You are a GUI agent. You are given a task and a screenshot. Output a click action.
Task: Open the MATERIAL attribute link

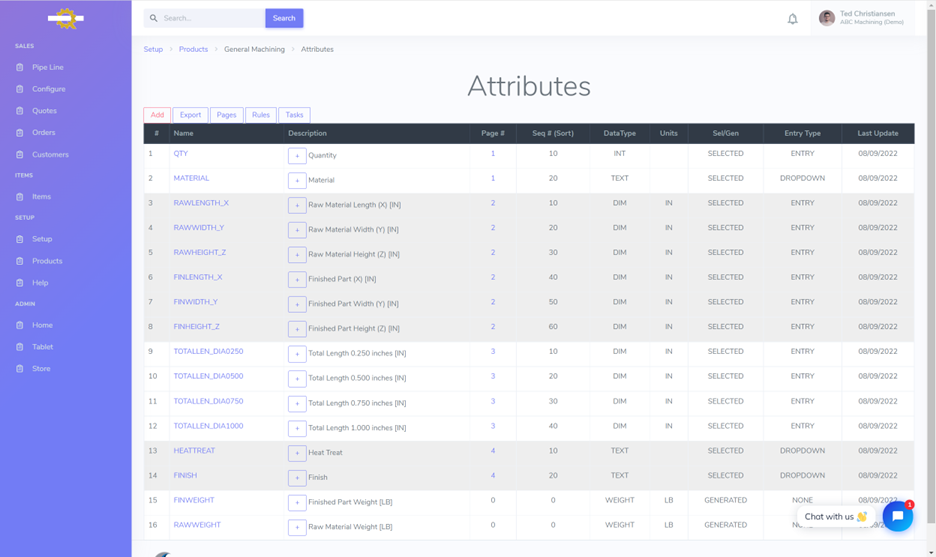(x=191, y=178)
